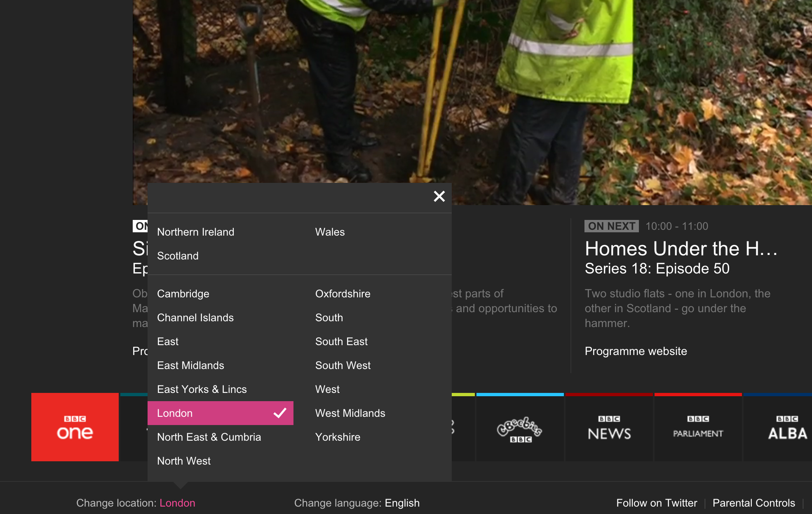Open the Programme website link for Homes Under the Hammer

636,351
